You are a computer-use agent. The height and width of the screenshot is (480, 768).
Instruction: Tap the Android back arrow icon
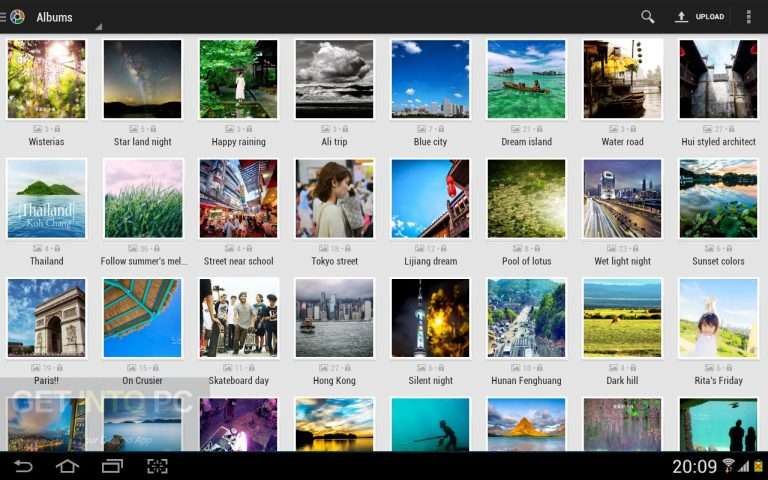tap(23, 466)
